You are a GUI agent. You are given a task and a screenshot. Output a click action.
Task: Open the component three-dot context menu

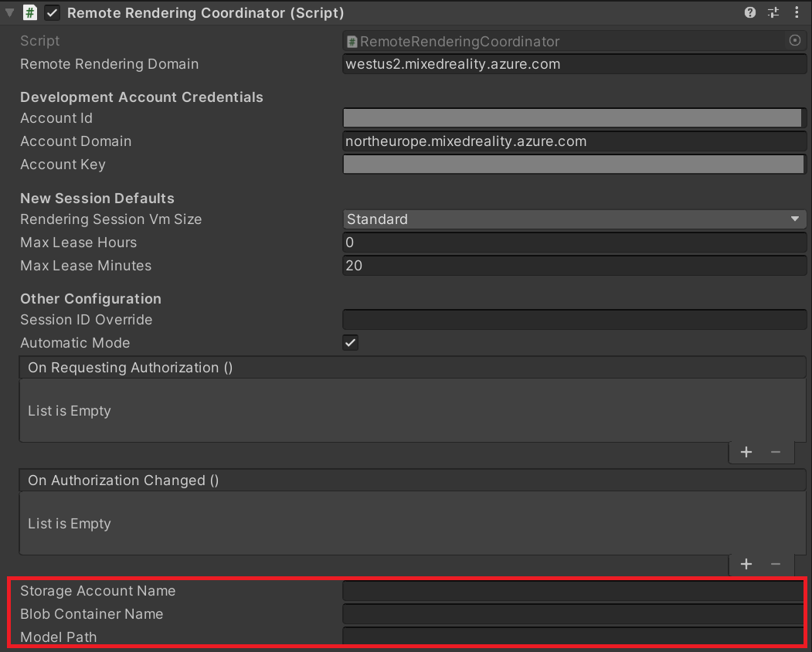(797, 13)
